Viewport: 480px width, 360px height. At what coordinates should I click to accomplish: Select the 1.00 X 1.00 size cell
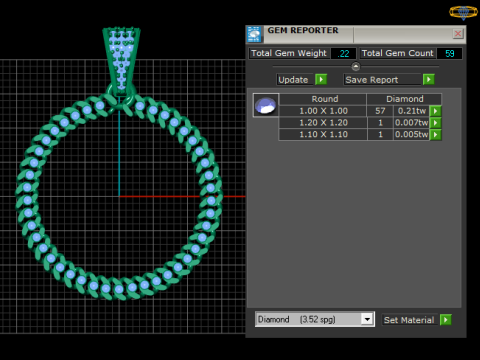323,111
